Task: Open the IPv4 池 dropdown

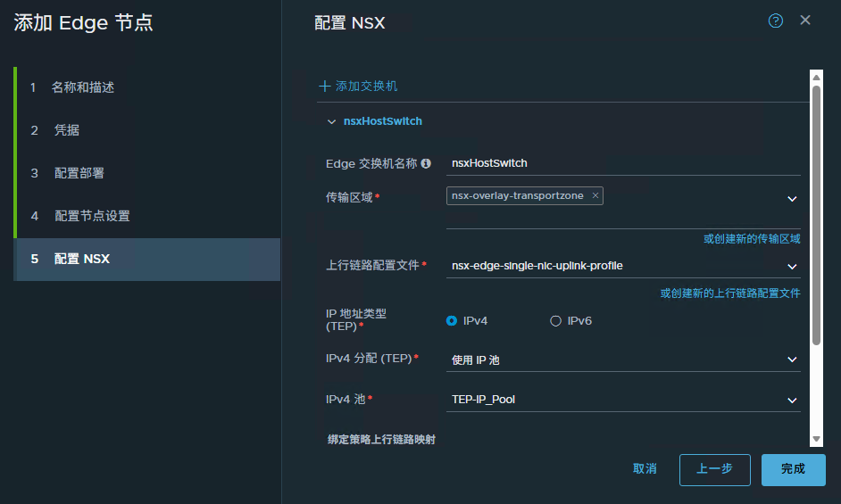Action: coord(791,400)
